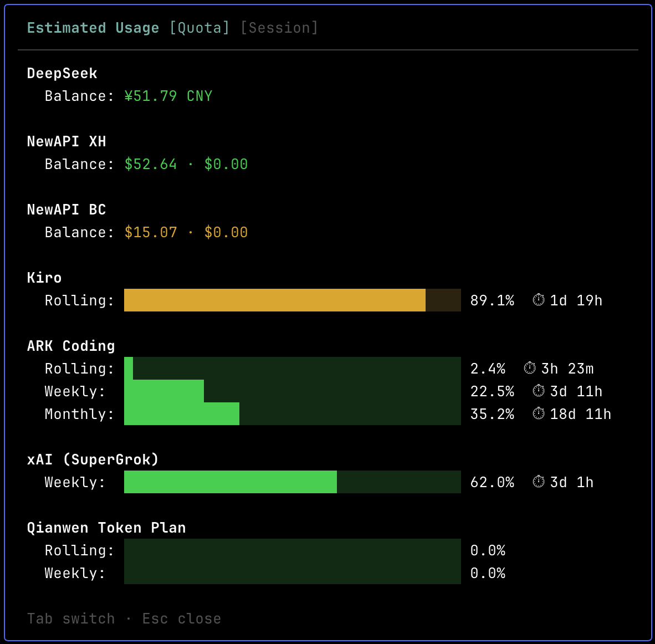This screenshot has height=644, width=655.
Task: Click the 89.1% Kiro usage value
Action: (492, 300)
